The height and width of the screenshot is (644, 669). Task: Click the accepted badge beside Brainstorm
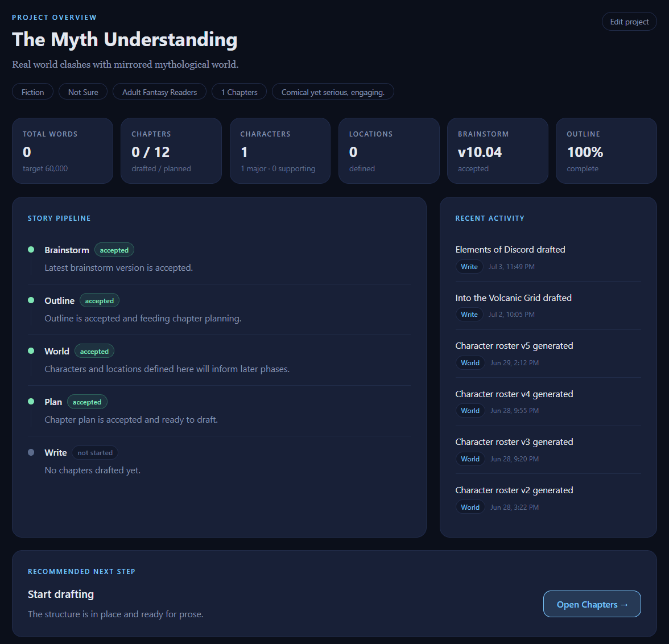pyautogui.click(x=114, y=250)
